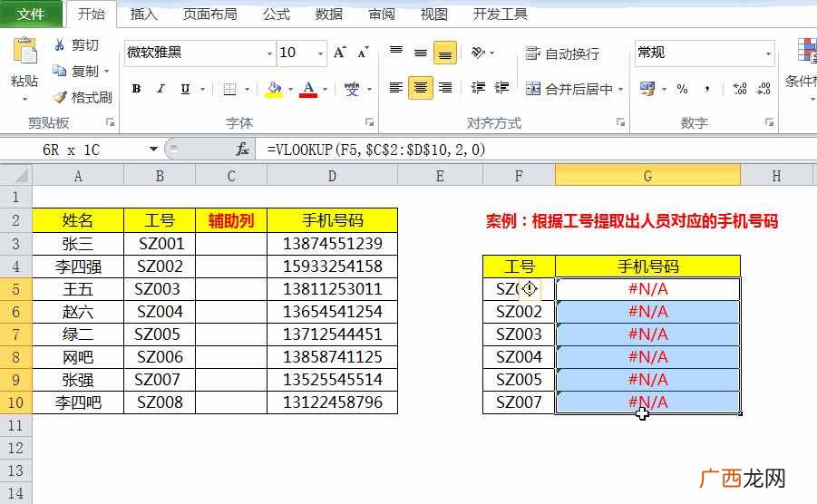The image size is (817, 504).
Task: Switch to the 插入 Insert tab
Action: pos(144,15)
